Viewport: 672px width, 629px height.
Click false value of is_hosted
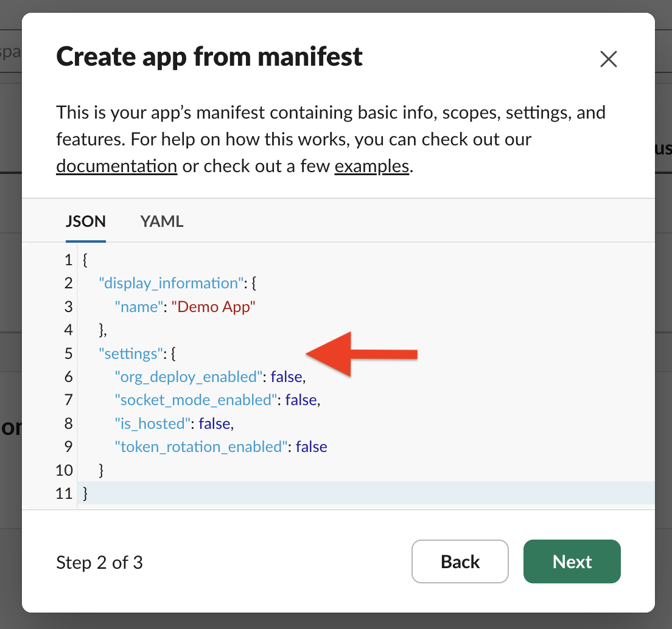[x=214, y=423]
